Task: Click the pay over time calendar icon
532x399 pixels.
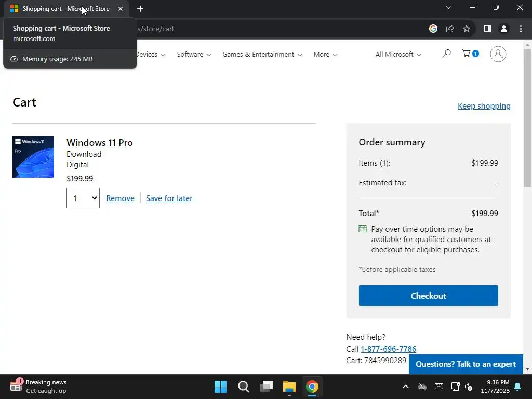Action: point(362,229)
